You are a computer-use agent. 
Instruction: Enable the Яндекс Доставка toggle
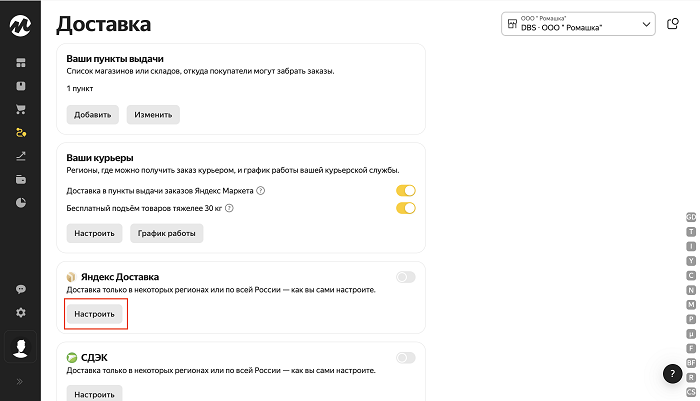[x=405, y=276]
